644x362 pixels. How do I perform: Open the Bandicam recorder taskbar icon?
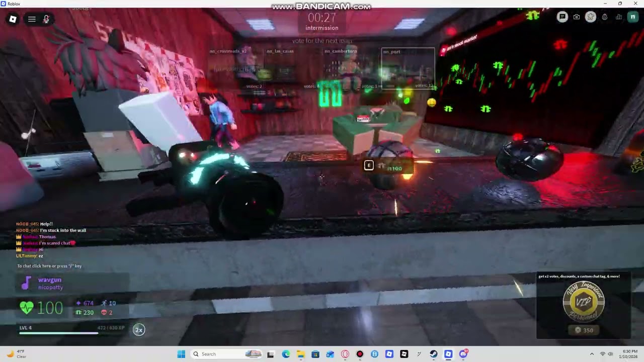pyautogui.click(x=360, y=354)
